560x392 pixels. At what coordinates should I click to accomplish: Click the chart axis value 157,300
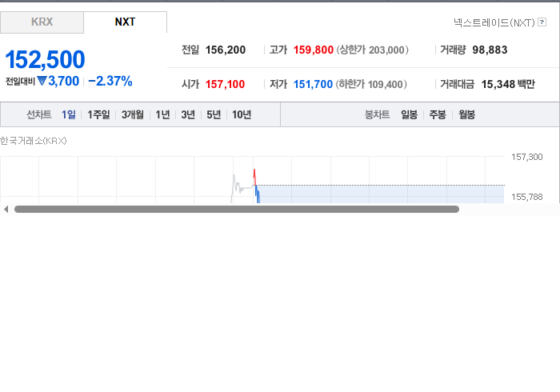(526, 157)
